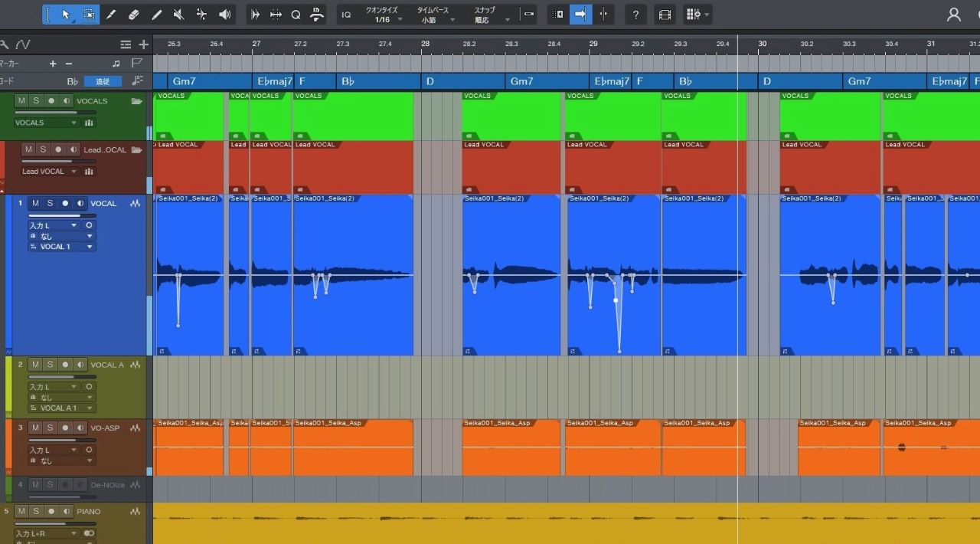
Task: Open PIANO input L+R dropdown
Action: 46,533
